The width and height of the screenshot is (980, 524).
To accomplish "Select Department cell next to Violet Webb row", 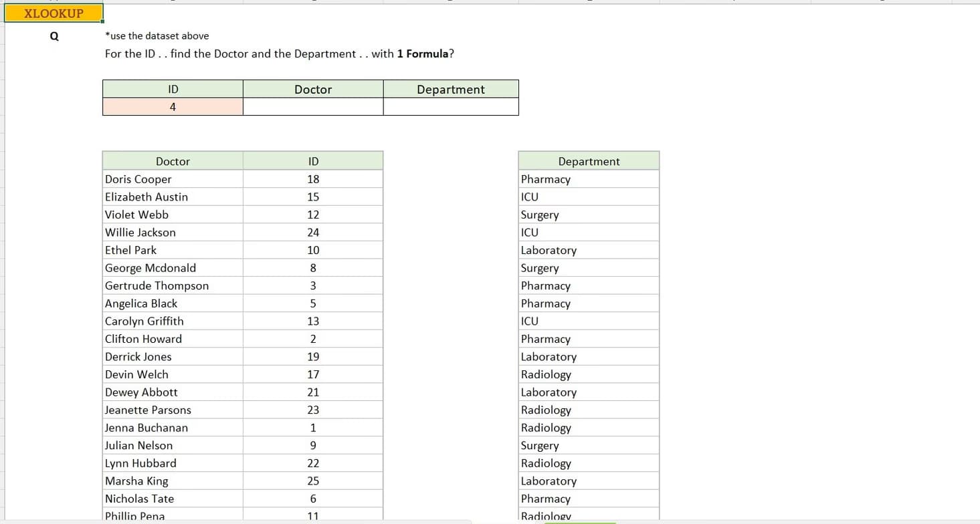I will pos(589,215).
